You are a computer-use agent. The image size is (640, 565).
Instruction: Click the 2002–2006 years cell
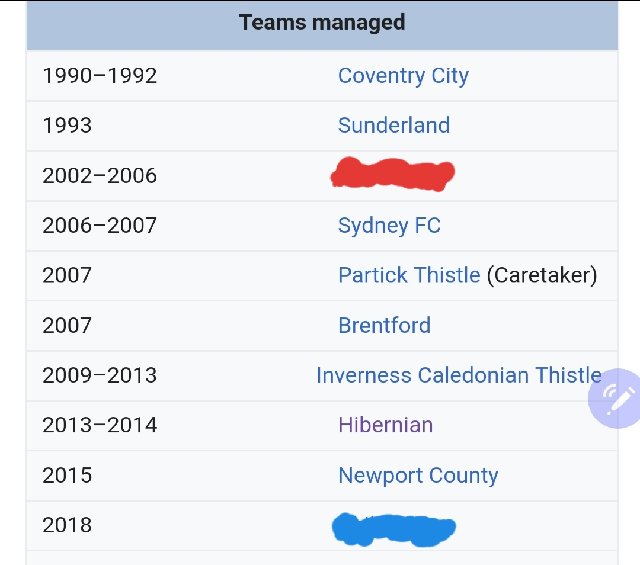point(100,176)
